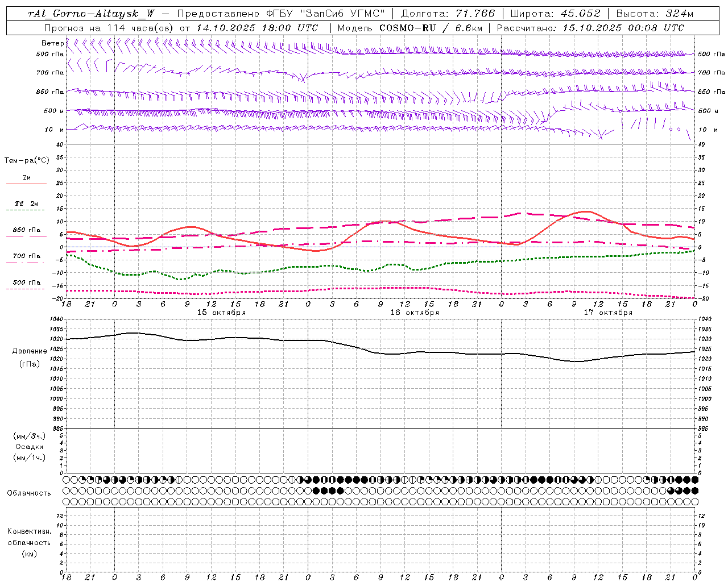The width and height of the screenshot is (728, 582).
Task: Click the 17 октября date label
Action: (608, 313)
